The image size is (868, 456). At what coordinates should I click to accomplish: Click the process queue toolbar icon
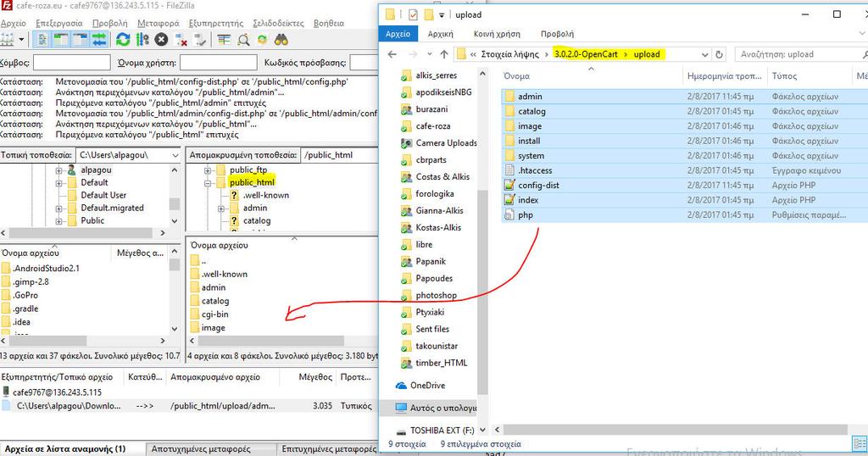click(142, 39)
